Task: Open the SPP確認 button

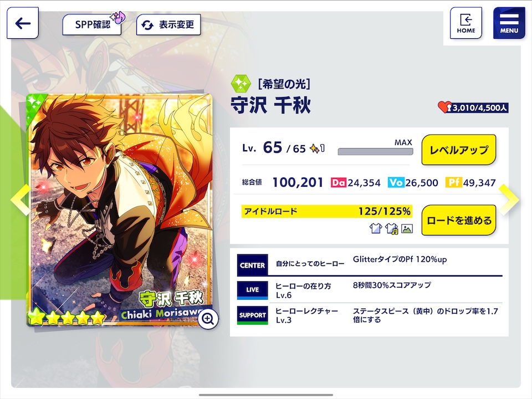Action: (93, 24)
